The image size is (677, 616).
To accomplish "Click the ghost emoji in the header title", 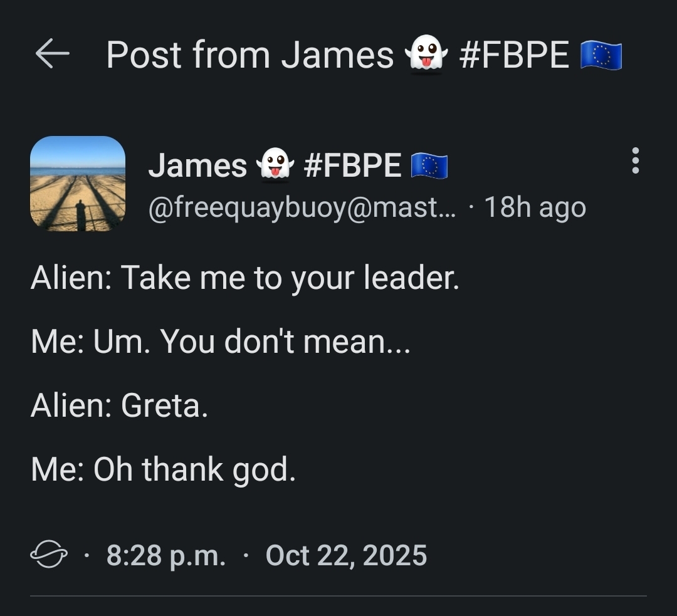I will tap(426, 55).
